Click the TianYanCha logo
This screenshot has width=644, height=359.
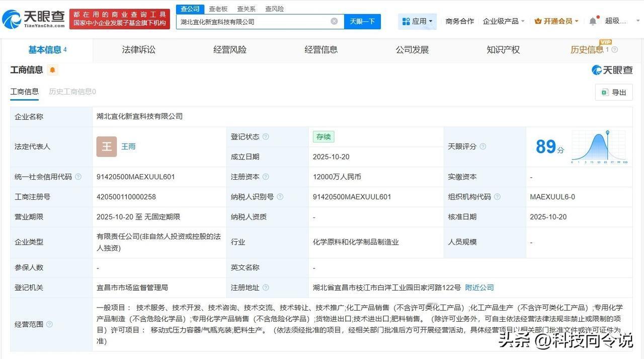(33, 19)
